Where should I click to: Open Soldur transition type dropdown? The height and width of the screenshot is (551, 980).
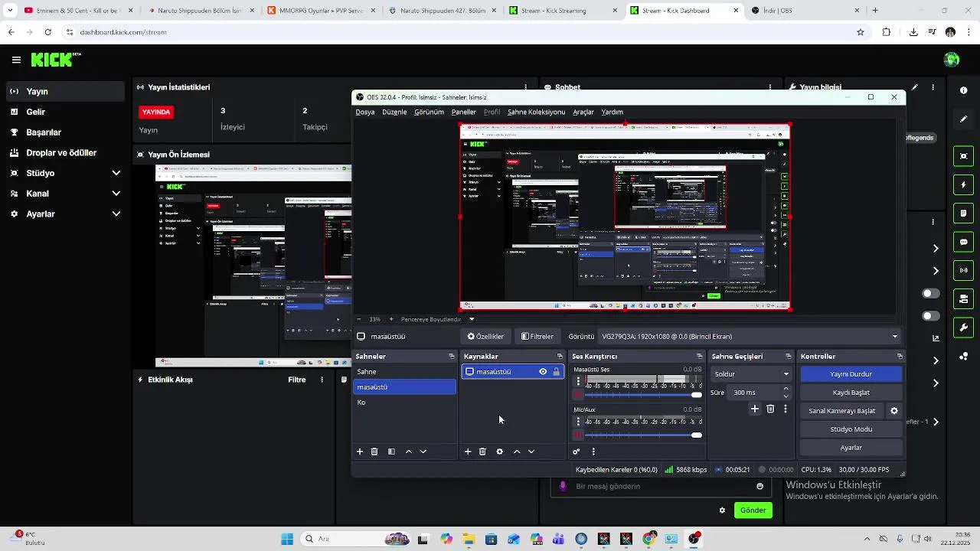click(x=751, y=374)
